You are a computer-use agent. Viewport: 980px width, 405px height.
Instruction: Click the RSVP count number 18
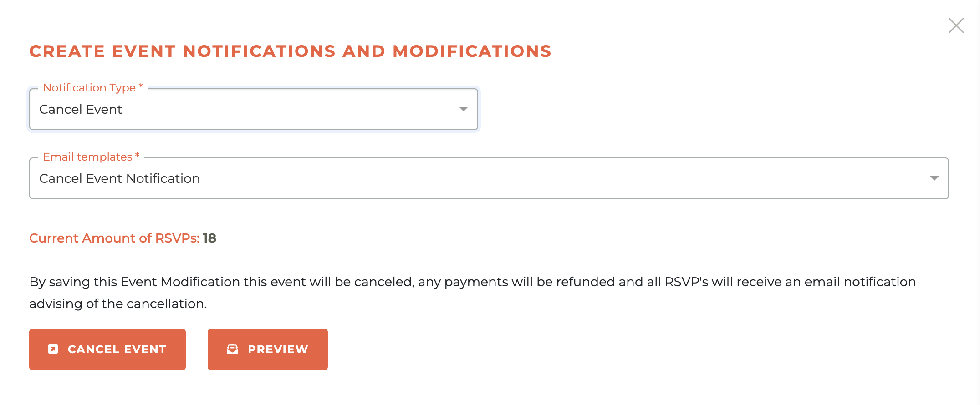209,238
